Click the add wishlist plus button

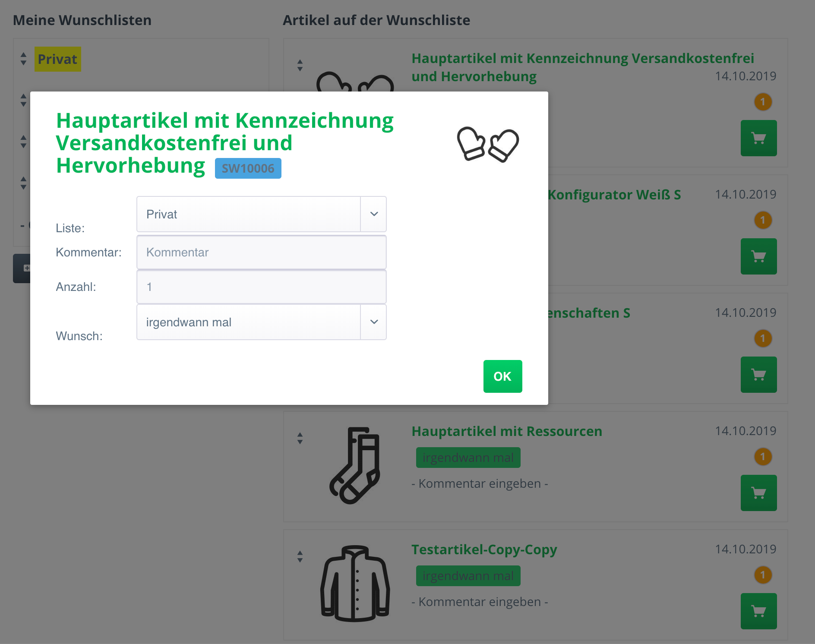coord(22,268)
